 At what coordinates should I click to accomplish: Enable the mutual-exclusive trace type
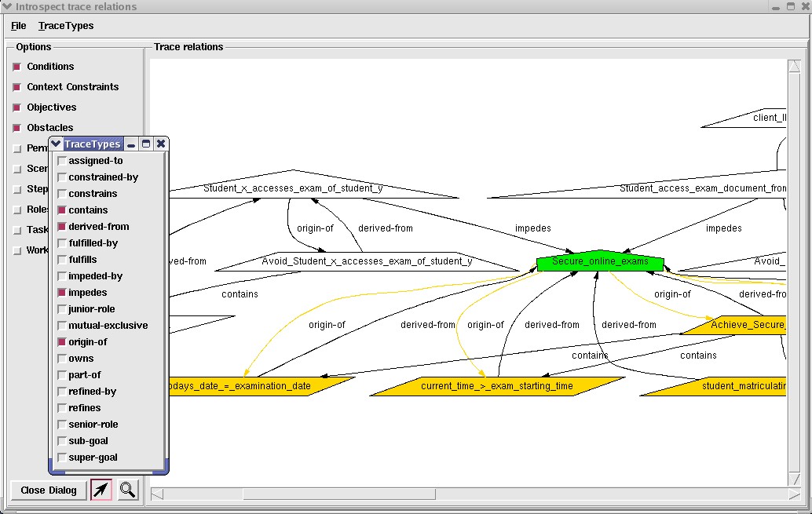(61, 326)
